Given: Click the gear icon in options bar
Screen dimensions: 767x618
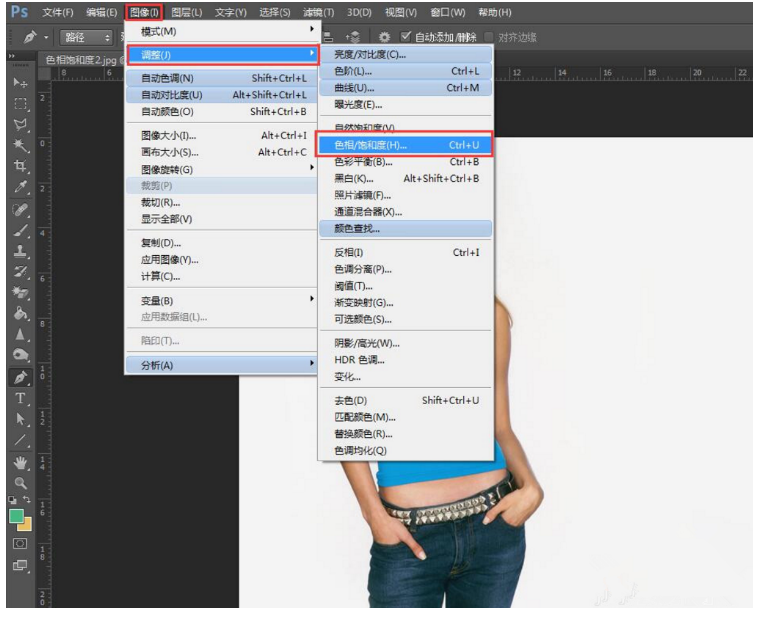Looking at the screenshot, I should click(x=384, y=37).
